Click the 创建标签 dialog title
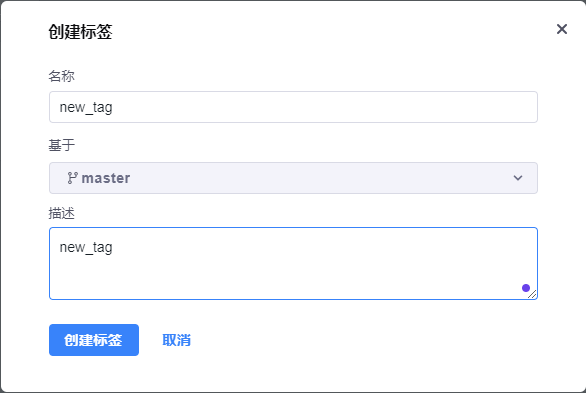Viewport: 586px width, 393px height. [x=80, y=31]
